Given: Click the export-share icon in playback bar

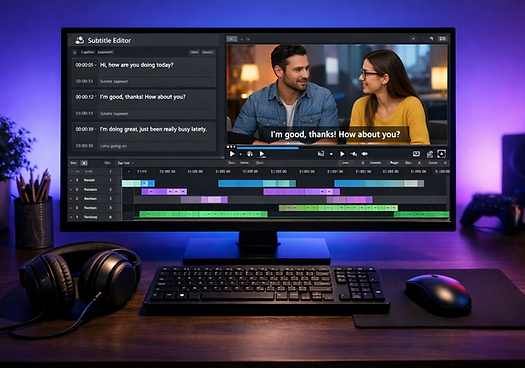Looking at the screenshot, I should [430, 154].
